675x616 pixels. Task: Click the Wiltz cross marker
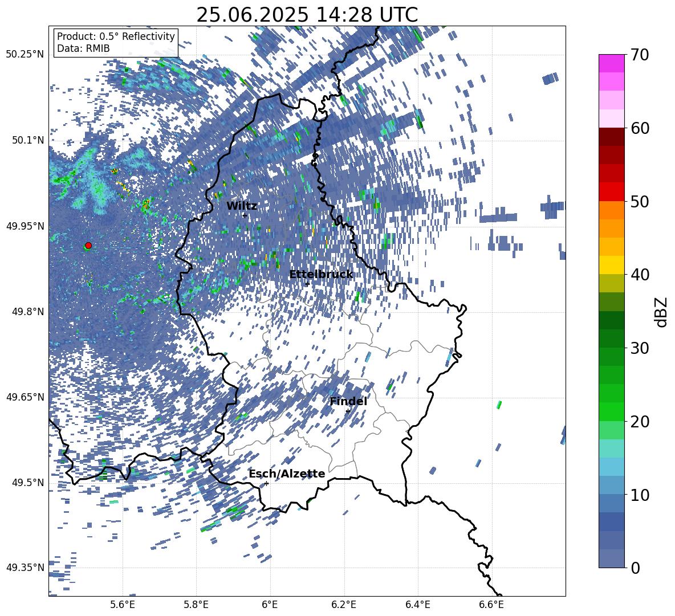[x=245, y=215]
